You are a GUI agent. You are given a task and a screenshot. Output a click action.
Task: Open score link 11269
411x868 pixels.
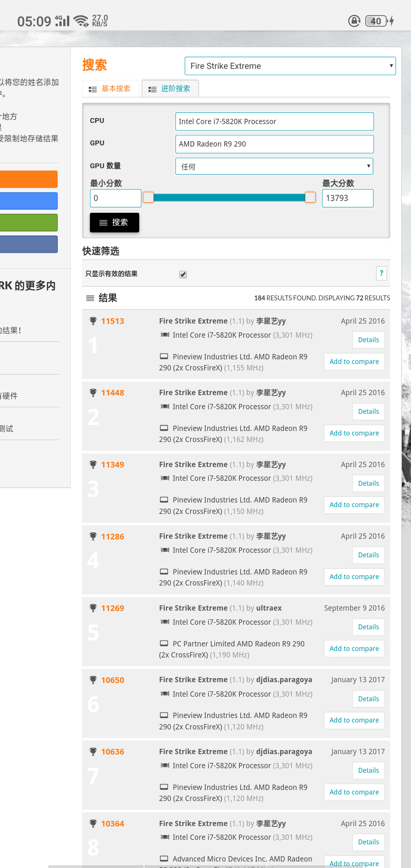tap(113, 608)
